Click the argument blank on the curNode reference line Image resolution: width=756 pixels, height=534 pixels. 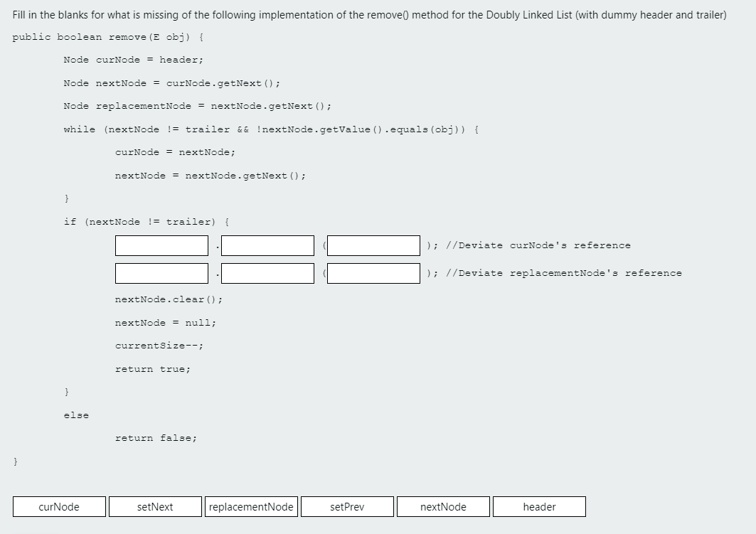pos(373,245)
